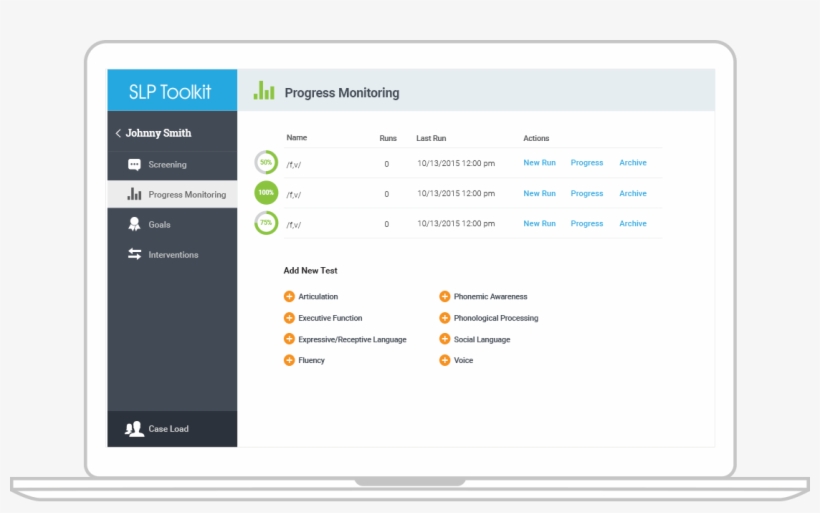Click the last run date in the 100% row
The image size is (820, 513).
456,193
